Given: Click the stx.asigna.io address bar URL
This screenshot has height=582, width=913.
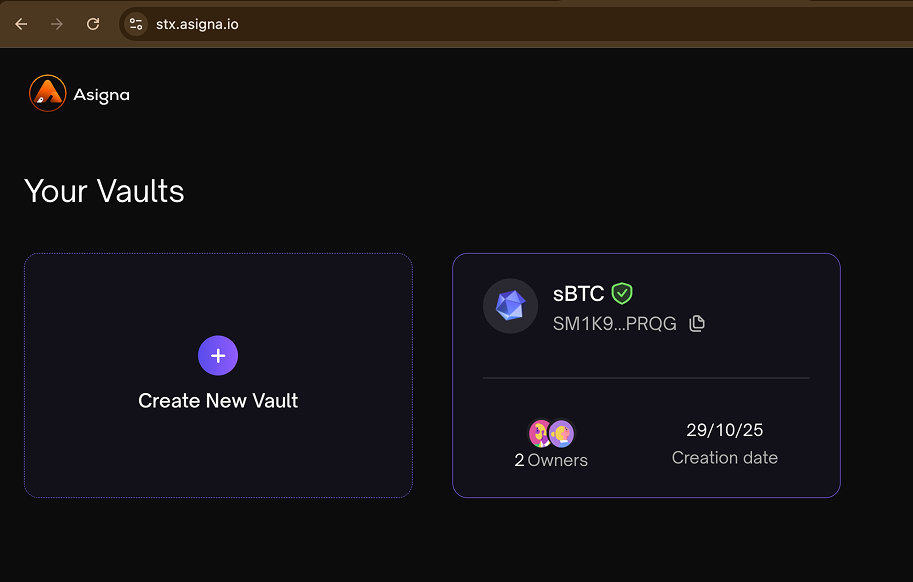Looking at the screenshot, I should click(x=197, y=24).
